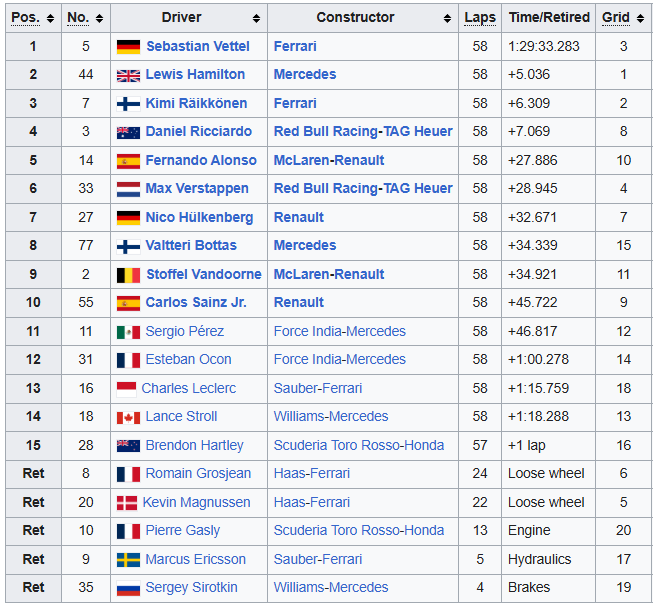Click French flag beside Romain Grosjean

[x=128, y=474]
